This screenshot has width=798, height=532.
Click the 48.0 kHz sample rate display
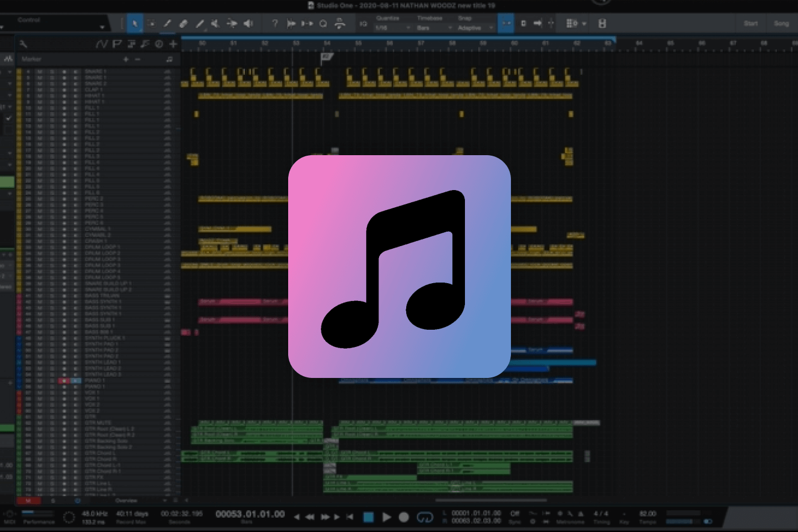(95, 514)
